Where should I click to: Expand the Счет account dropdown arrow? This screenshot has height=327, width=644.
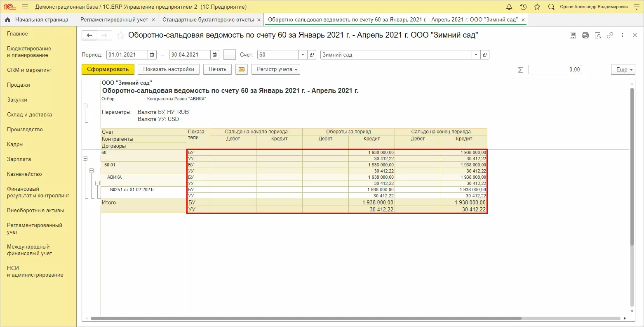(x=303, y=54)
